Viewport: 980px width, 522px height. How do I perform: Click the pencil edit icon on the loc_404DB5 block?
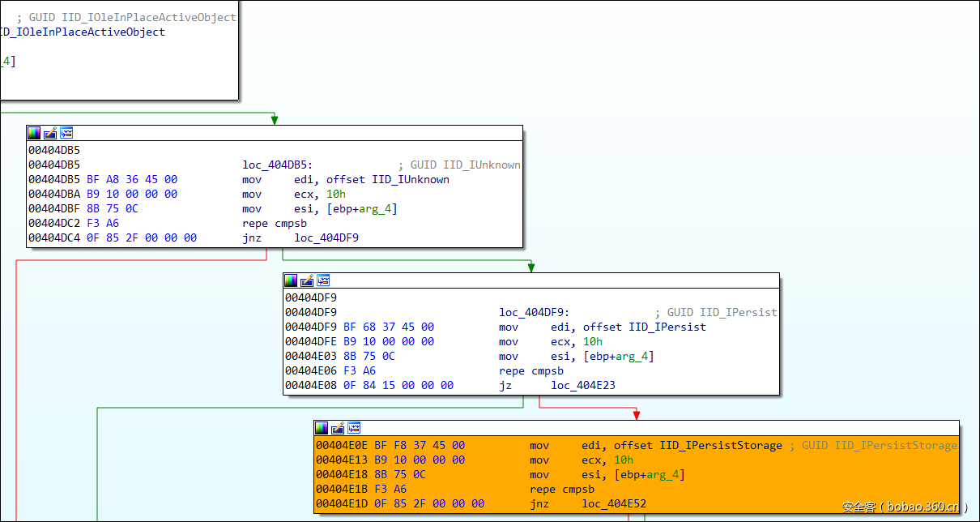coord(50,133)
